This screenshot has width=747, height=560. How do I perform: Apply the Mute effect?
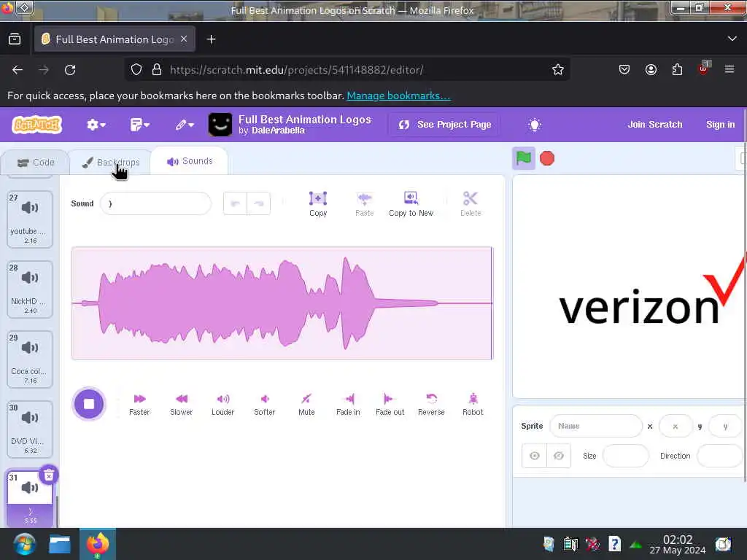pos(306,404)
